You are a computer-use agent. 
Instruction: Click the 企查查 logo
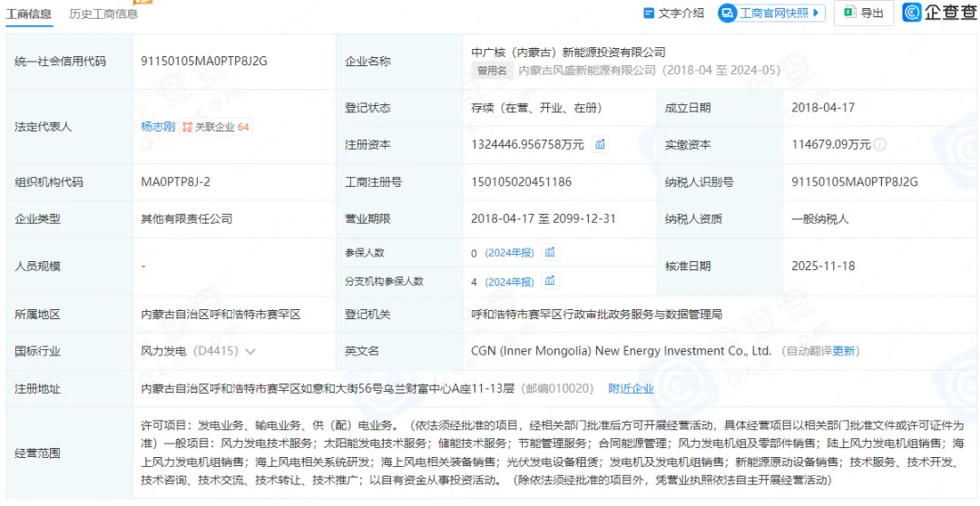point(939,13)
